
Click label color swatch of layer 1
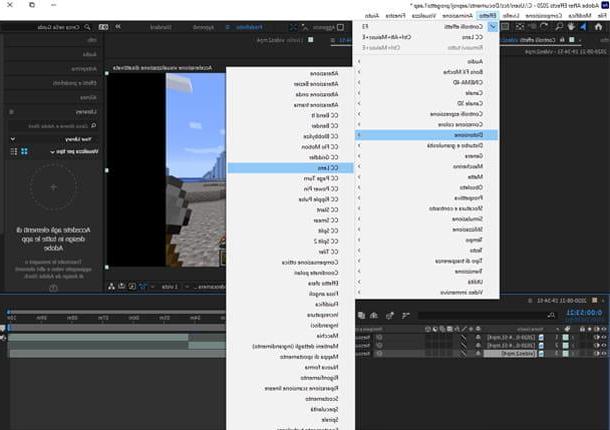[565, 337]
